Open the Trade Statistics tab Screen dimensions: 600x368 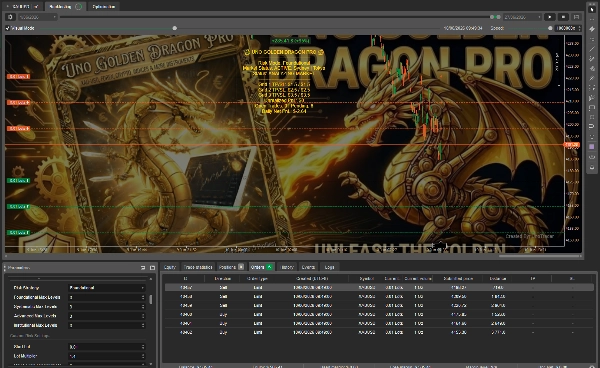click(x=198, y=267)
